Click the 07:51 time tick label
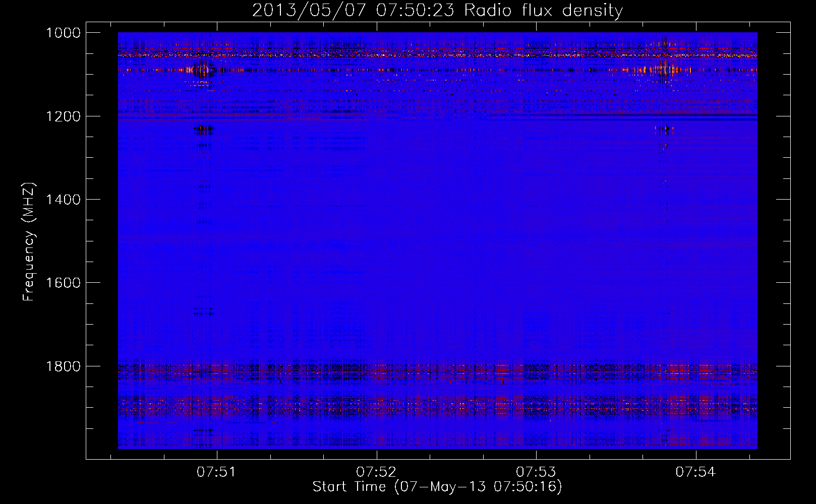 pyautogui.click(x=216, y=472)
